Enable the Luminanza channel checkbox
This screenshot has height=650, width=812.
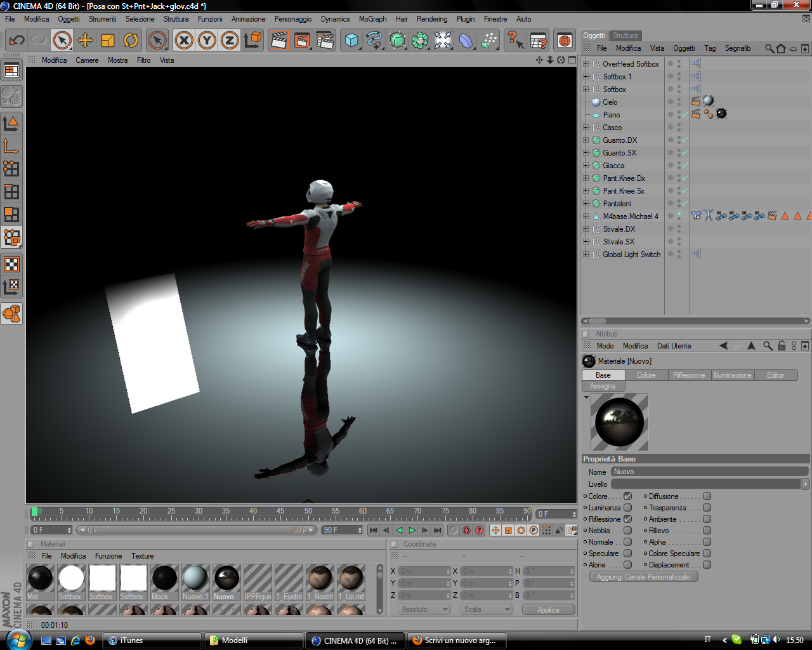[x=627, y=508]
